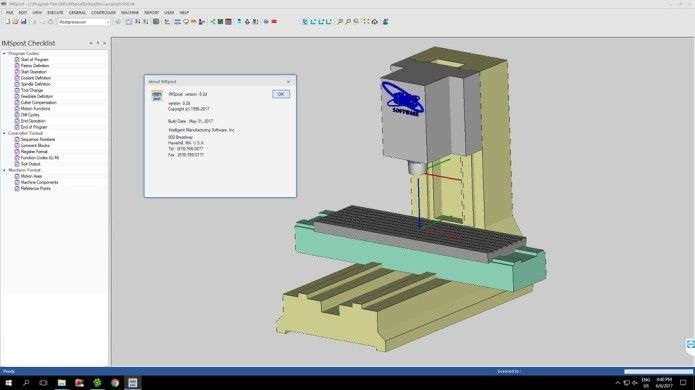Viewport: 695px width, 390px height.
Task: Select the Function Codes (G/M) checklist item
Action: [x=40, y=158]
